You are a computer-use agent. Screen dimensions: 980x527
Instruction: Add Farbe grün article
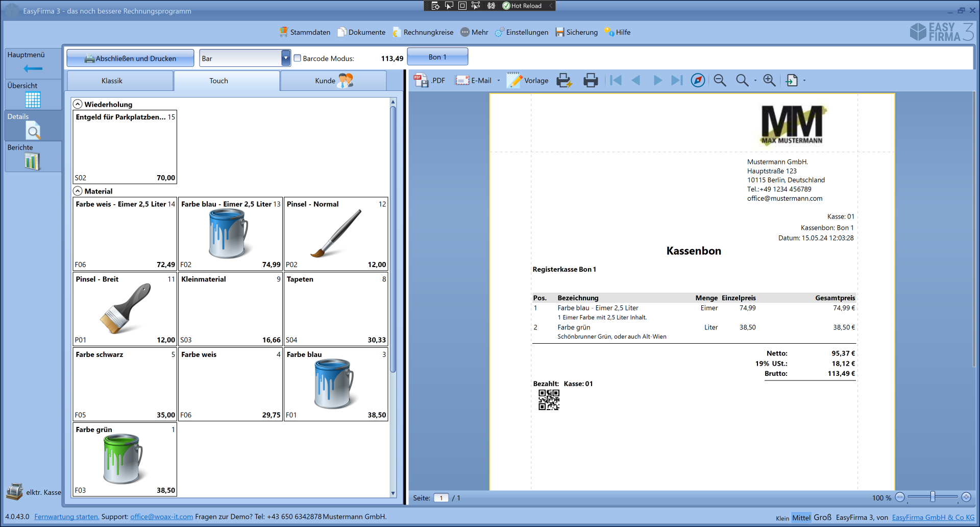pos(125,459)
